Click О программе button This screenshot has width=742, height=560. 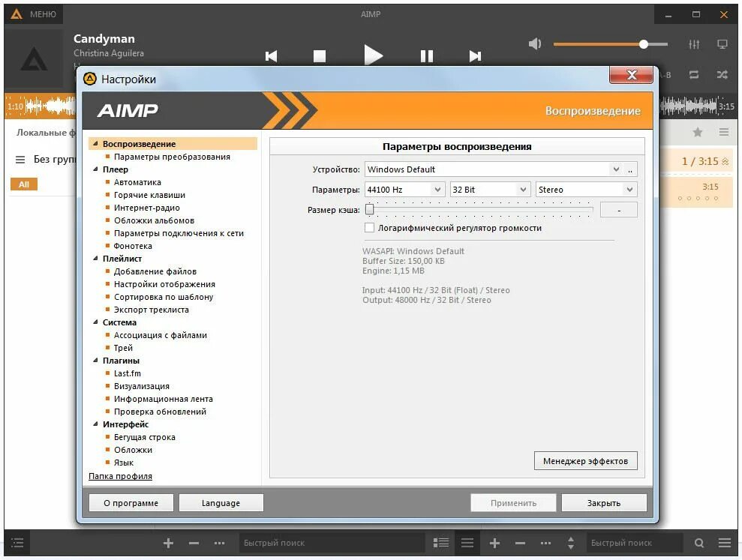coord(131,503)
